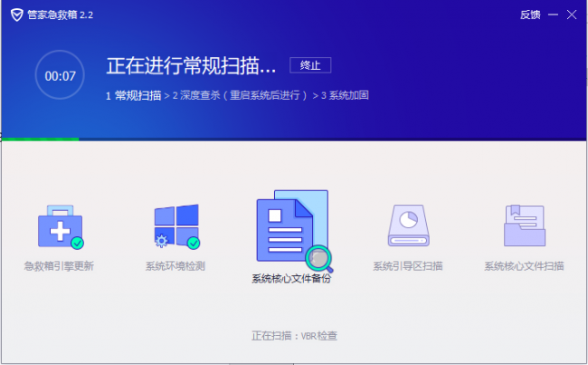
Task: Click the 系统引导区扫描 label
Action: [x=408, y=266]
